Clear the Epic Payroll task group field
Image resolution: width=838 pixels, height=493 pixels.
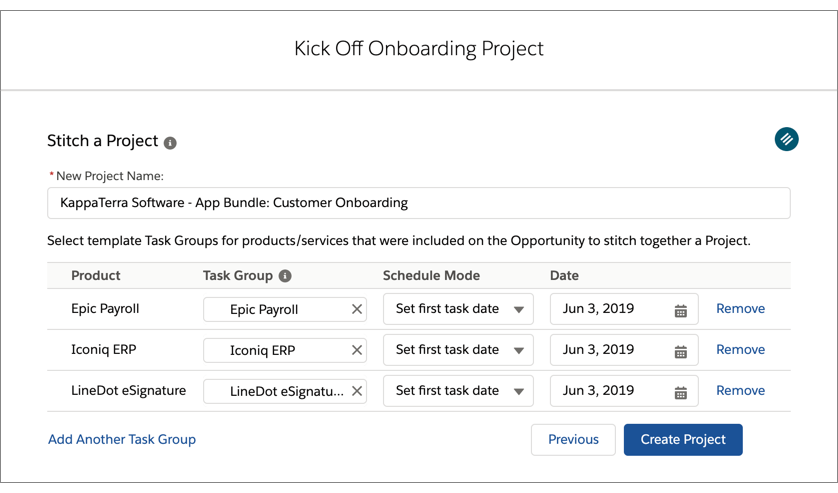[356, 309]
